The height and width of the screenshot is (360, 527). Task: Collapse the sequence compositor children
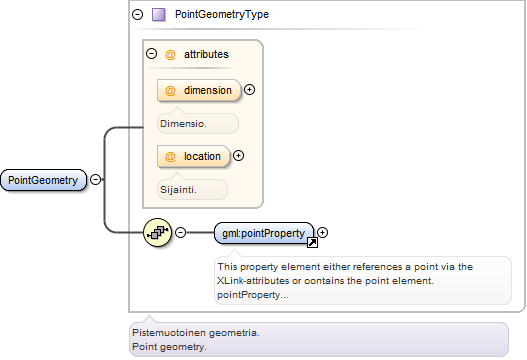pyautogui.click(x=180, y=232)
